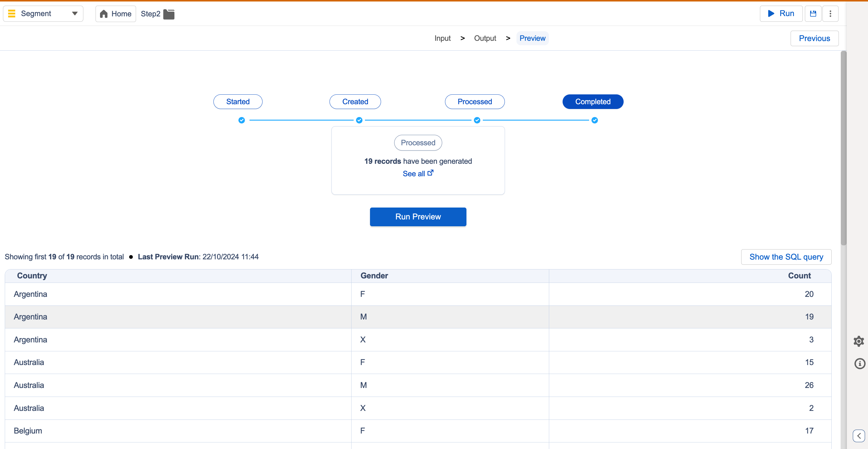The width and height of the screenshot is (868, 449).
Task: Click the Home house icon
Action: tap(104, 14)
